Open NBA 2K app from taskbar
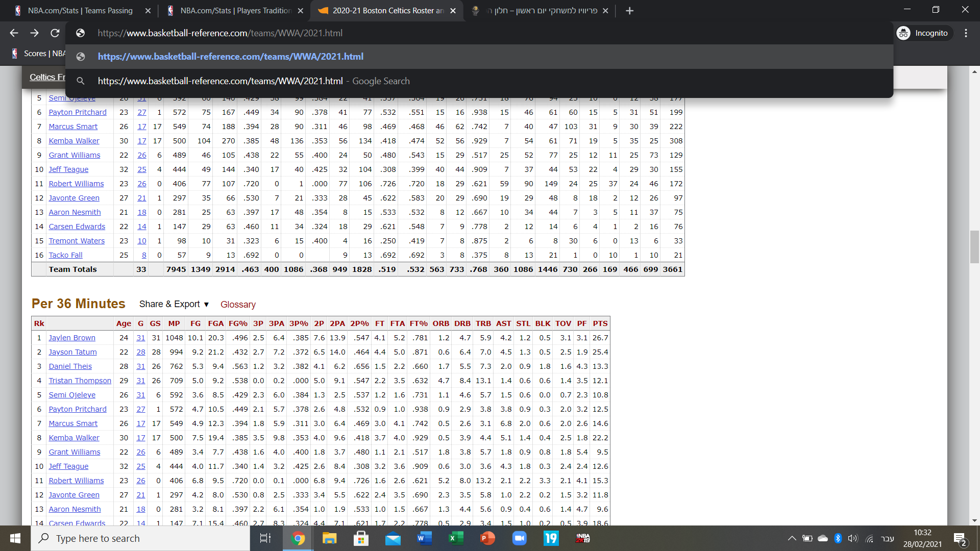Image resolution: width=980 pixels, height=551 pixels. pos(583,538)
